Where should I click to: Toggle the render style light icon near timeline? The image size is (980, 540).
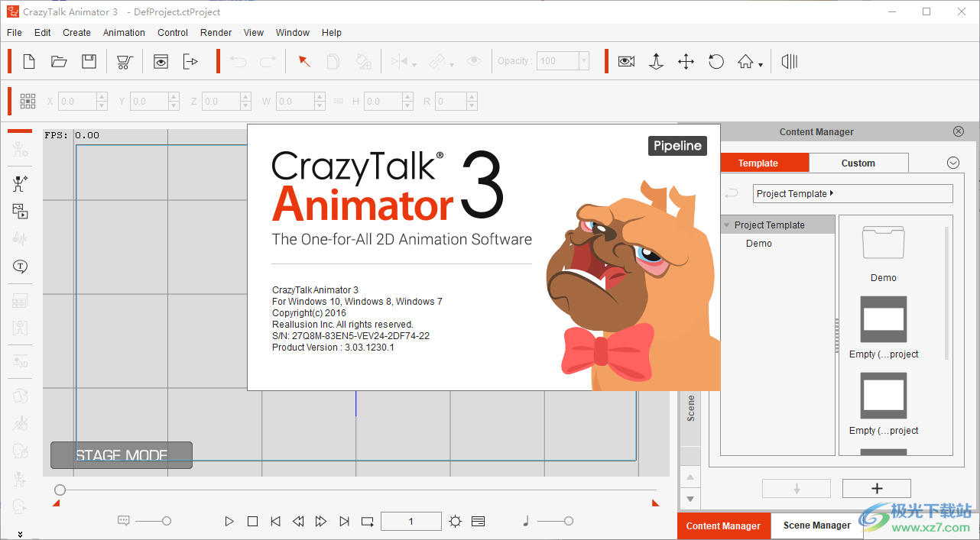(x=455, y=521)
